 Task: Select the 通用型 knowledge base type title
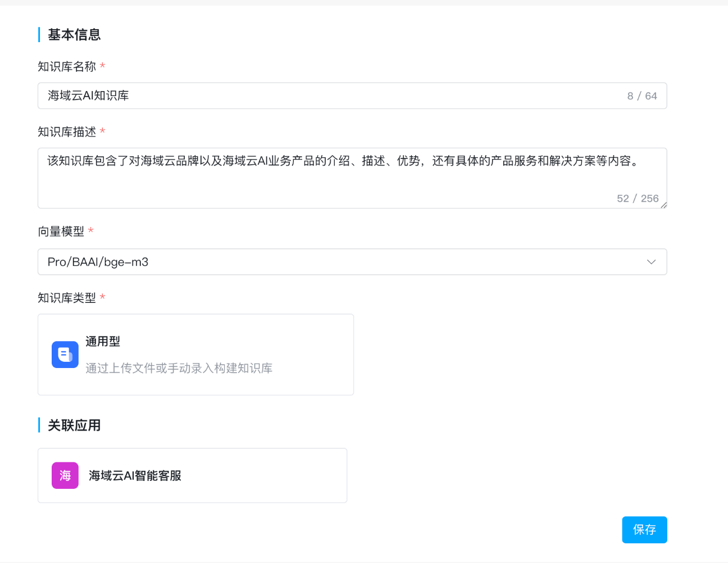click(x=103, y=342)
